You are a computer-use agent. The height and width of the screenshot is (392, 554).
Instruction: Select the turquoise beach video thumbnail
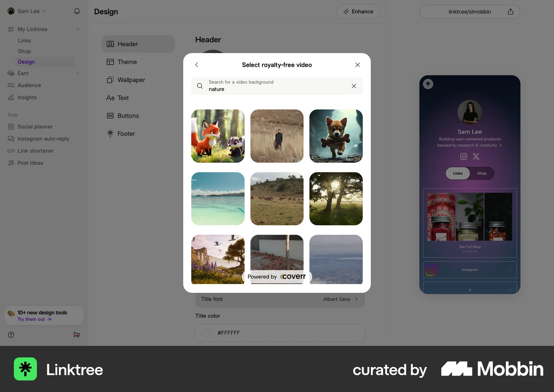[x=218, y=199]
